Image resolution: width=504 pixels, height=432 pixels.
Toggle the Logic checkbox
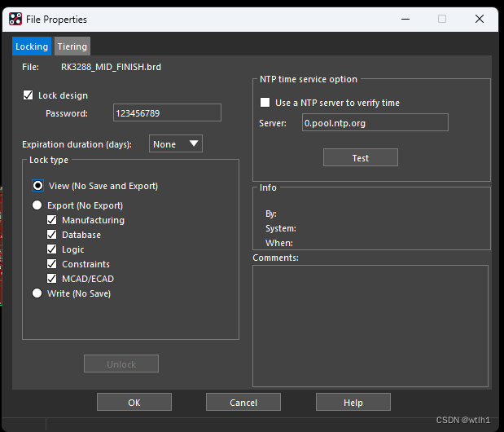pos(52,249)
